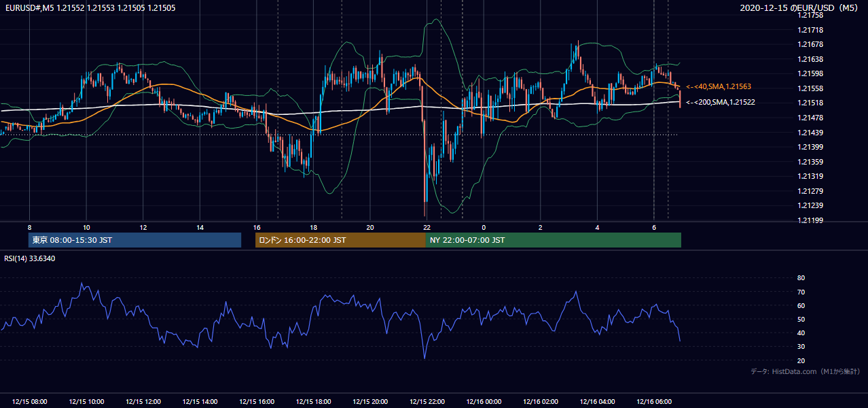Click the 12/15 20:00 time axis label
Image resolution: width=868 pixels, height=408 pixels.
pos(370,402)
